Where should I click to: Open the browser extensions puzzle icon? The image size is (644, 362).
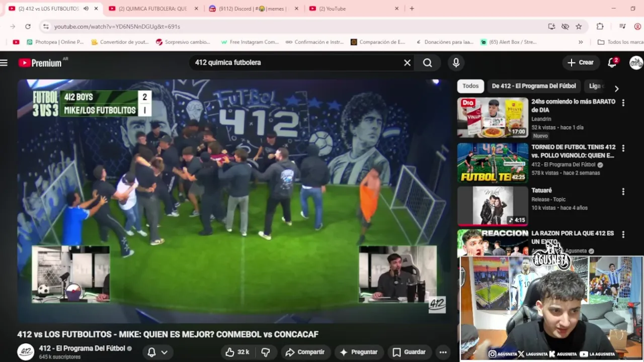[600, 26]
